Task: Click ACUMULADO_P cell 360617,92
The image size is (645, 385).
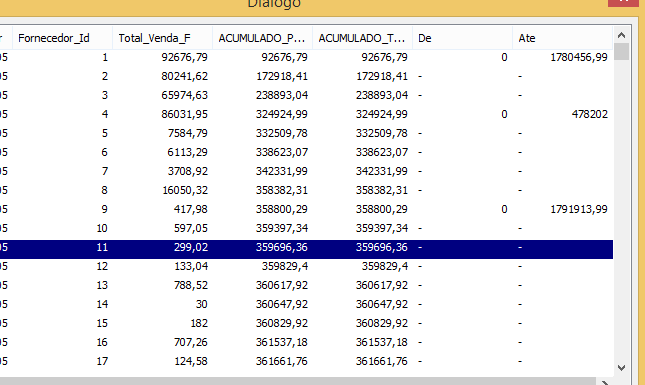Action: [282, 285]
